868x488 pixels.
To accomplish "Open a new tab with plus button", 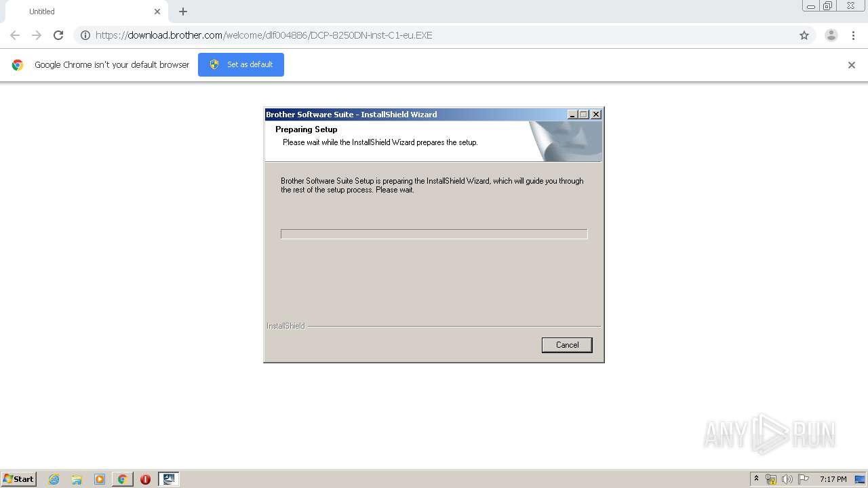I will point(183,12).
